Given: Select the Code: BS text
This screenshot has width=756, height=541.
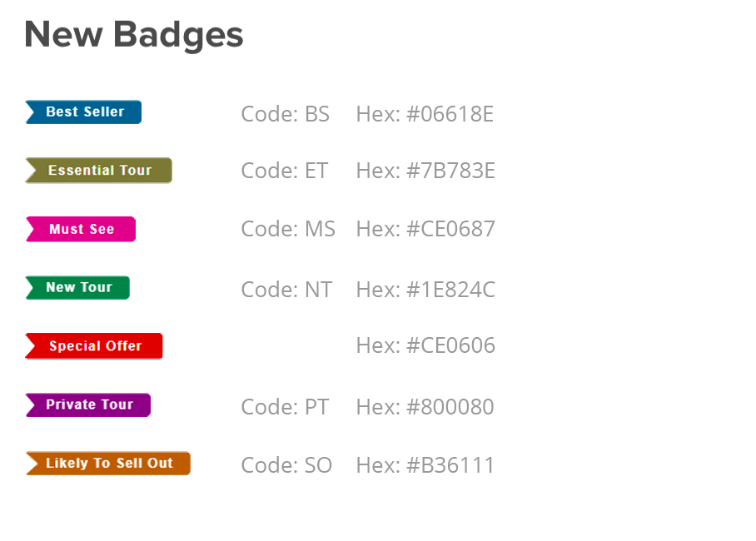Looking at the screenshot, I should point(285,114).
